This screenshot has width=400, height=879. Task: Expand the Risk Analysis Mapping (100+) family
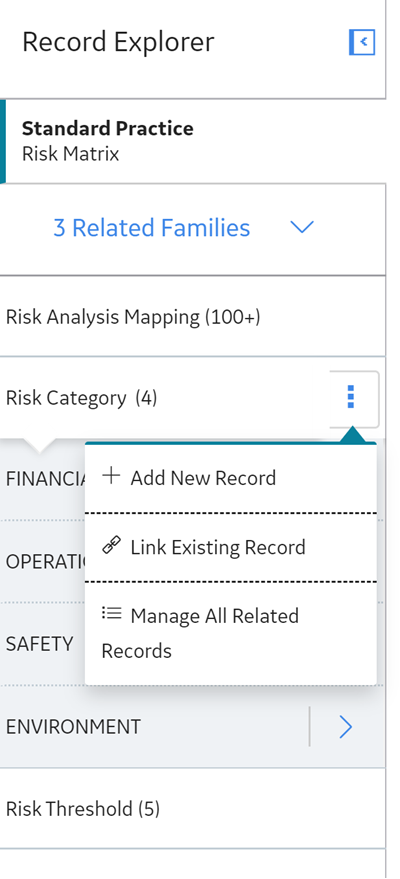pos(192,317)
